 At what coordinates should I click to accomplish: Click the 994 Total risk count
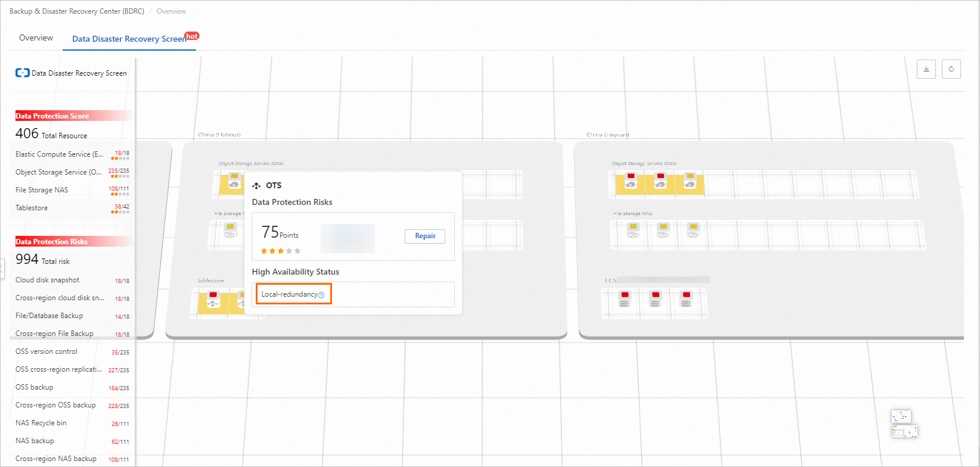42,260
